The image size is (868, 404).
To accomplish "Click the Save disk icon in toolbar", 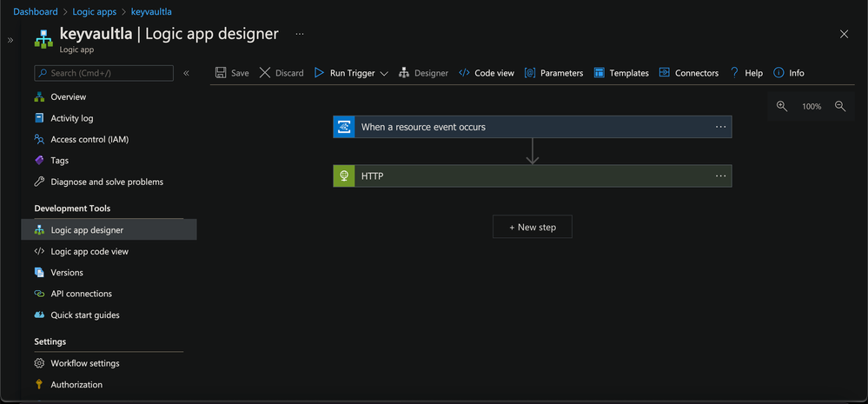I will (x=221, y=72).
